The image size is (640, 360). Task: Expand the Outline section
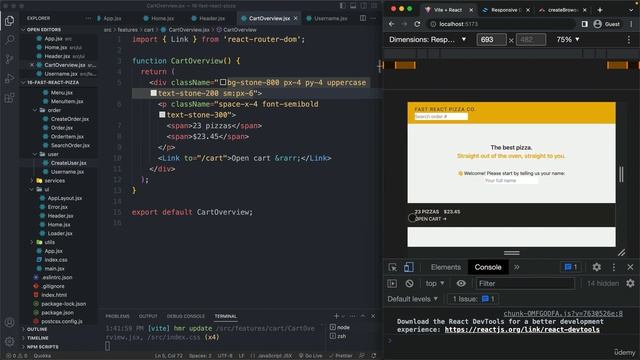tap(37, 329)
